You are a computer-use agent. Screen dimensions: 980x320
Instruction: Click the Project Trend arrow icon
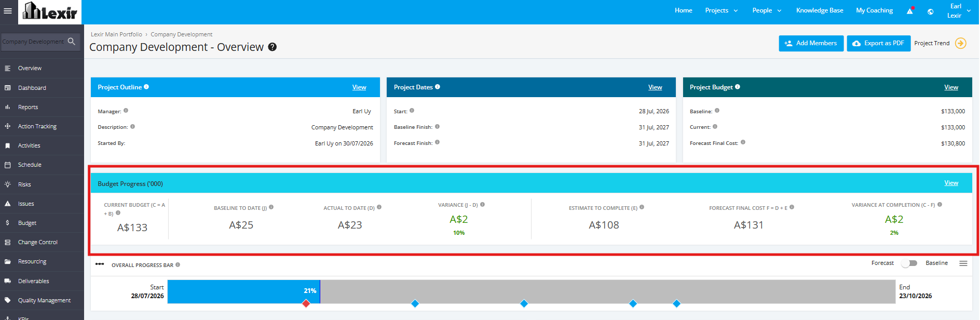coord(961,43)
